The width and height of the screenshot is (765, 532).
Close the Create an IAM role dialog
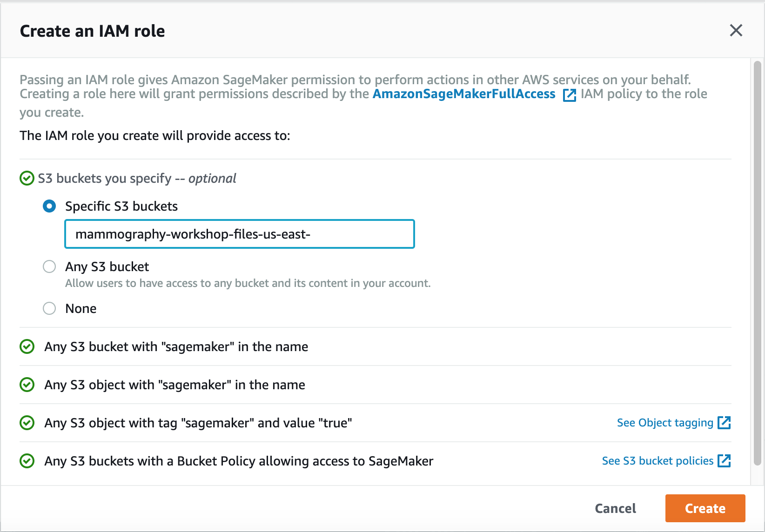coord(736,31)
